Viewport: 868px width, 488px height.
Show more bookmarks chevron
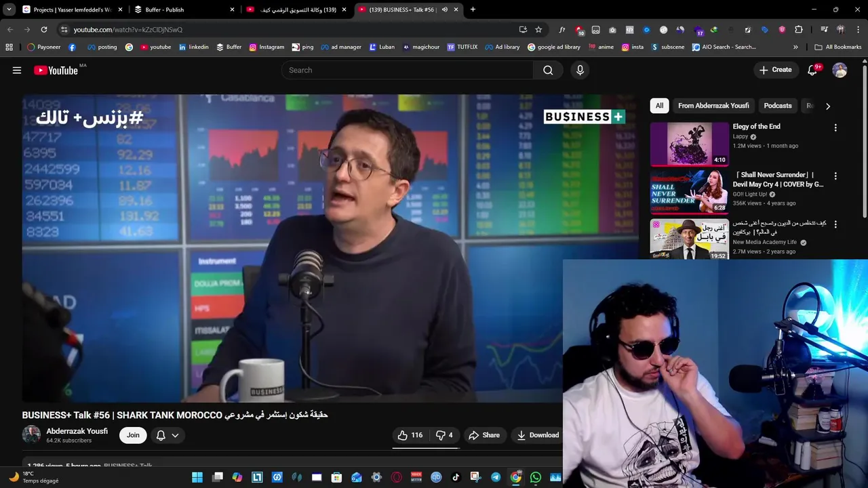tap(795, 47)
